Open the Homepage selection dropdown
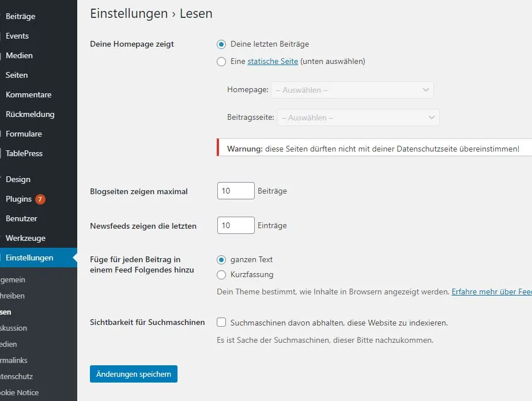532x401 pixels. (x=352, y=90)
